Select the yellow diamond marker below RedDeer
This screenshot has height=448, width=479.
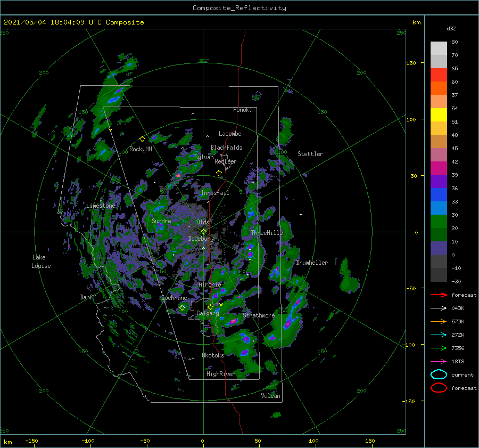pos(219,173)
